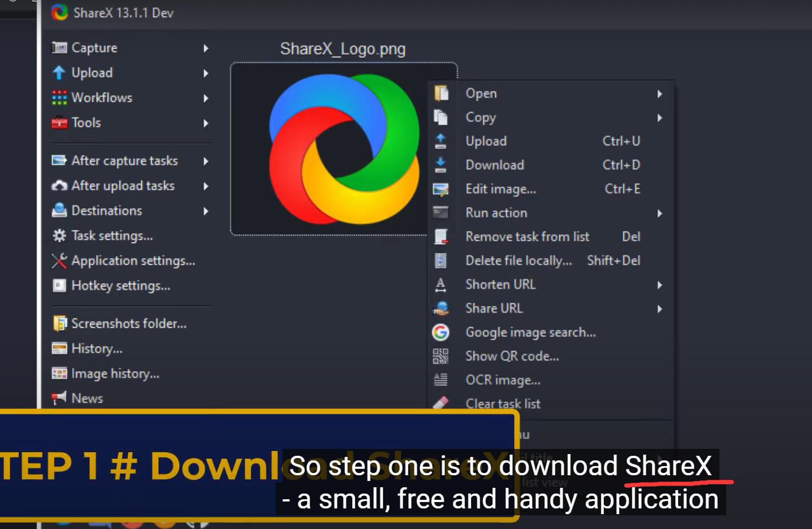Click the Download icon in context menu
Screen dimensions: 812x529
click(440, 165)
